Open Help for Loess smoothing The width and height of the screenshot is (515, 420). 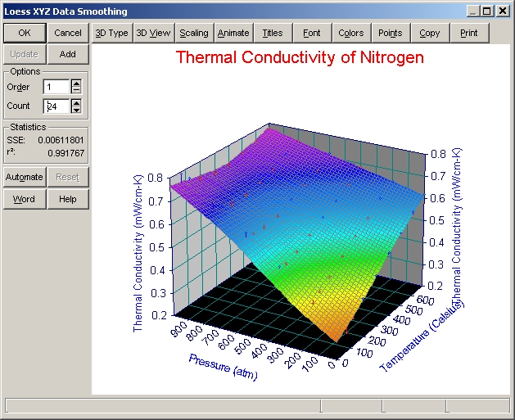(68, 199)
